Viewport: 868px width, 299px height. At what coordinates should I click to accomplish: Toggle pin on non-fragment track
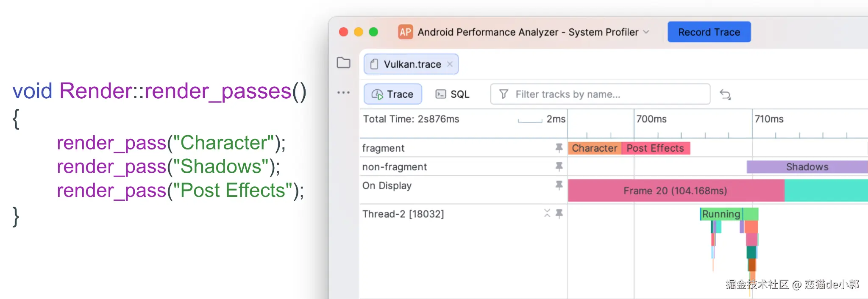click(559, 166)
